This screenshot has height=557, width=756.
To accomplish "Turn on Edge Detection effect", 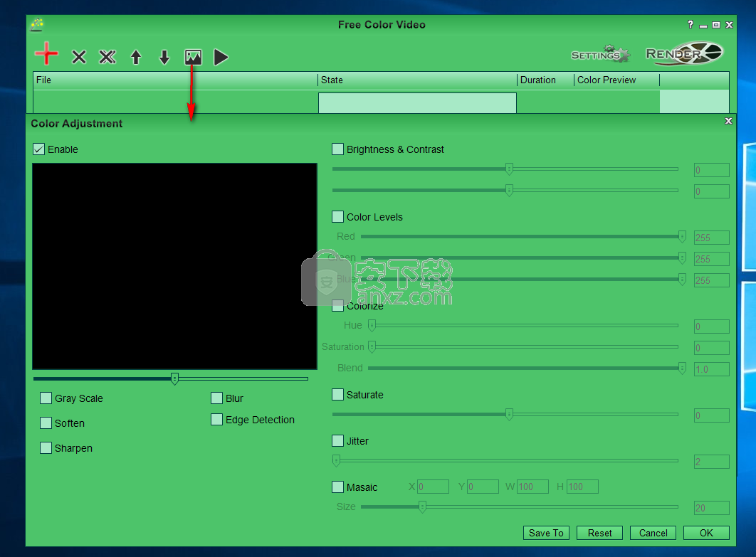I will tap(217, 420).
